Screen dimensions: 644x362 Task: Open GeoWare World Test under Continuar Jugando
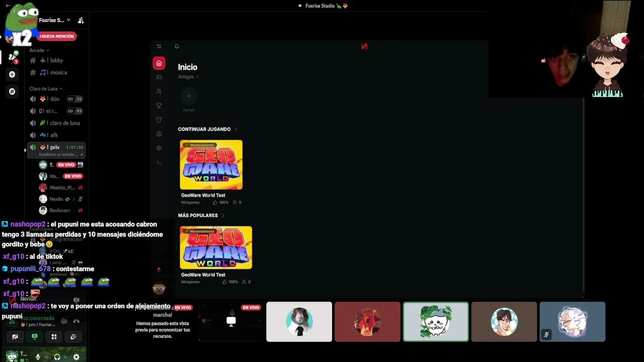coord(211,165)
